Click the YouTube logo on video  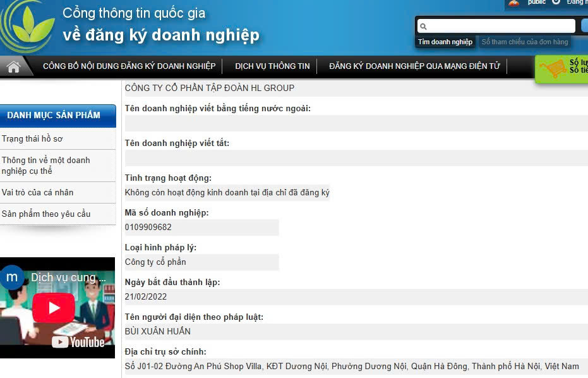tap(78, 342)
